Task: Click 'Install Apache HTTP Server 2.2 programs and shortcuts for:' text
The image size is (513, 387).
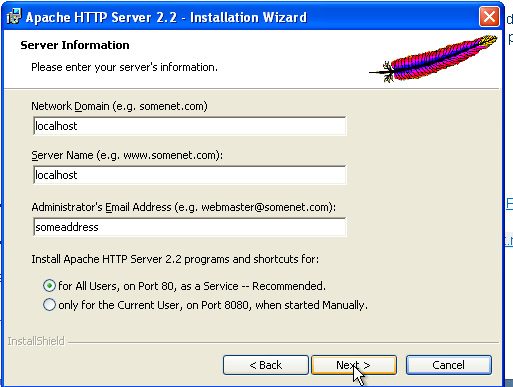Action: [x=175, y=259]
